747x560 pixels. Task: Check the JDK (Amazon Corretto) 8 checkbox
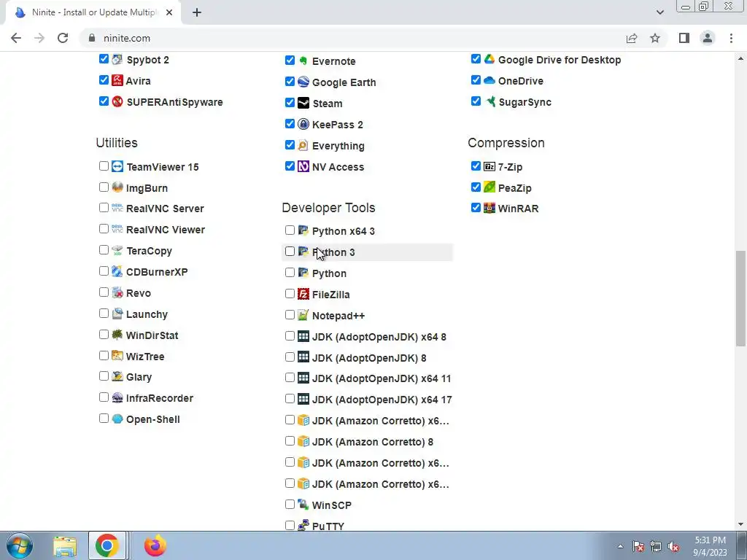pyautogui.click(x=290, y=441)
